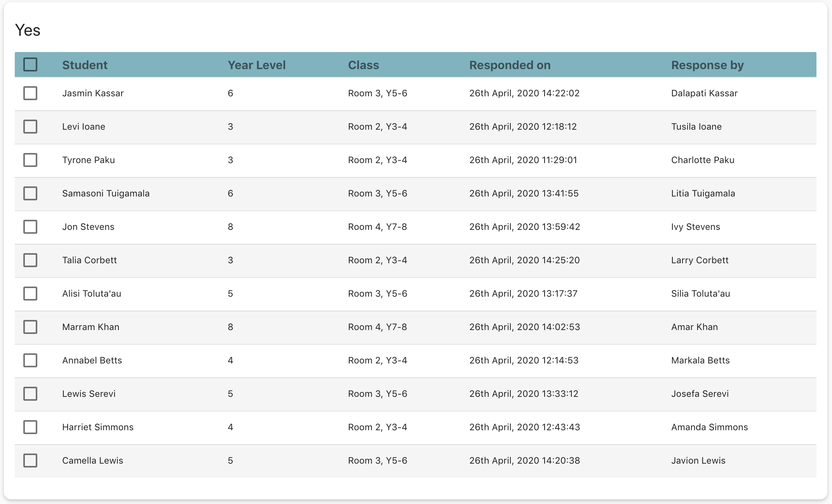832x504 pixels.
Task: Select the Jon Stevens row checkbox
Action: [30, 227]
